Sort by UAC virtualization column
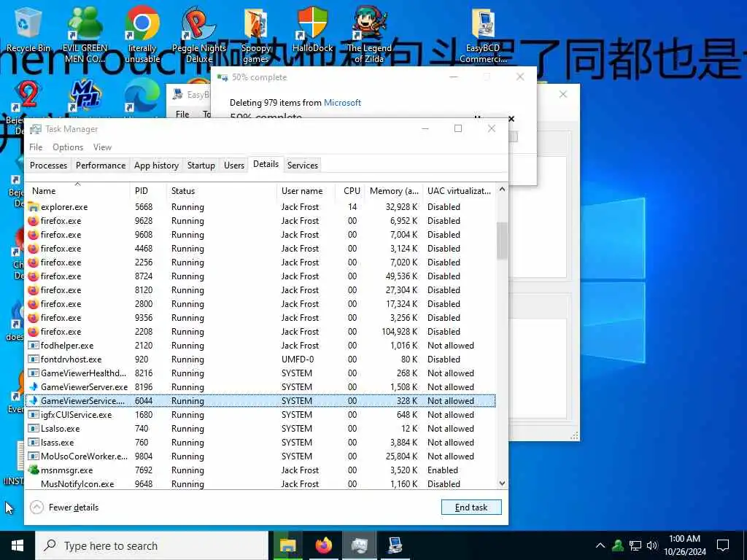This screenshot has height=560, width=747. coord(460,190)
